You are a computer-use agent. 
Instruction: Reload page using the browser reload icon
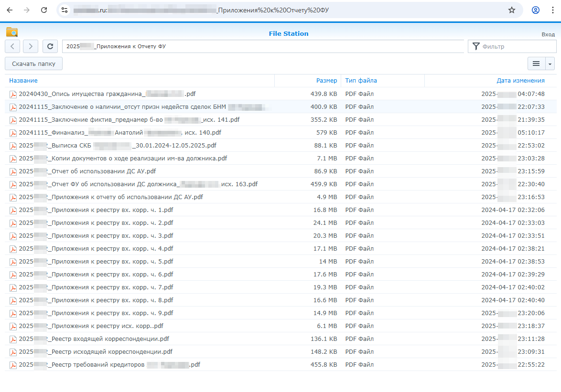point(44,10)
